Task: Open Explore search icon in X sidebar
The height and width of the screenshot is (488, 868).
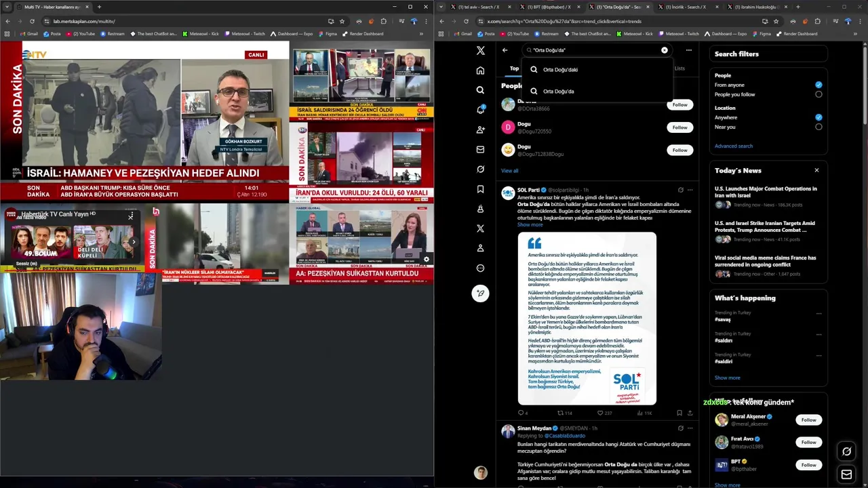Action: pyautogui.click(x=480, y=90)
